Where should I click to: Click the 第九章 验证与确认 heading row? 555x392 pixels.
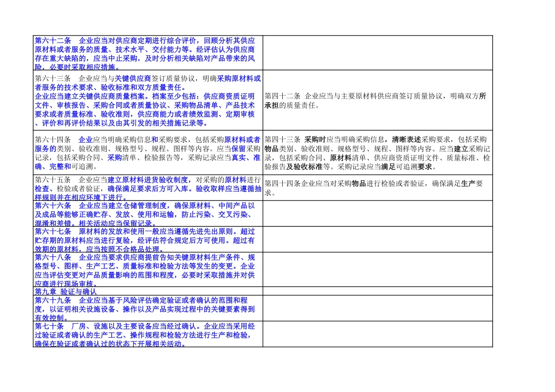[x=148, y=291]
